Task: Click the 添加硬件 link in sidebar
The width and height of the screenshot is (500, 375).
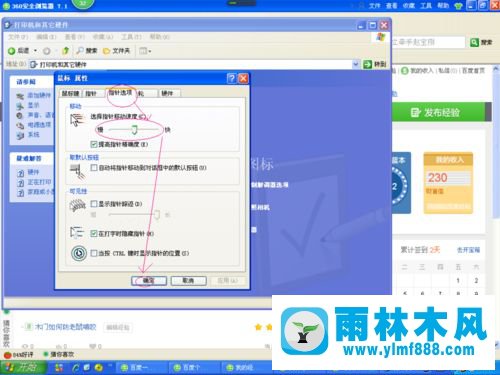Action: pos(39,95)
